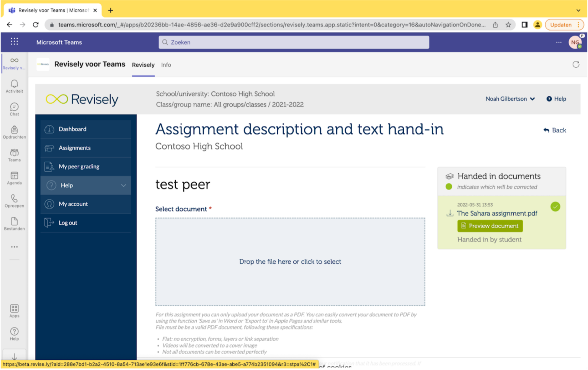Select the Log out icon in Revisely menu
Screen dimensions: 588x370
[50, 223]
